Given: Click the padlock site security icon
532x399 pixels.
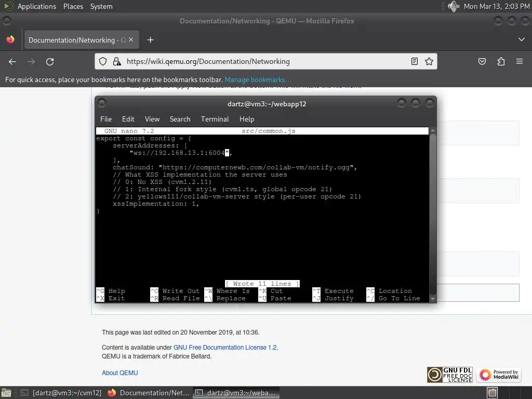Looking at the screenshot, I should pyautogui.click(x=117, y=61).
